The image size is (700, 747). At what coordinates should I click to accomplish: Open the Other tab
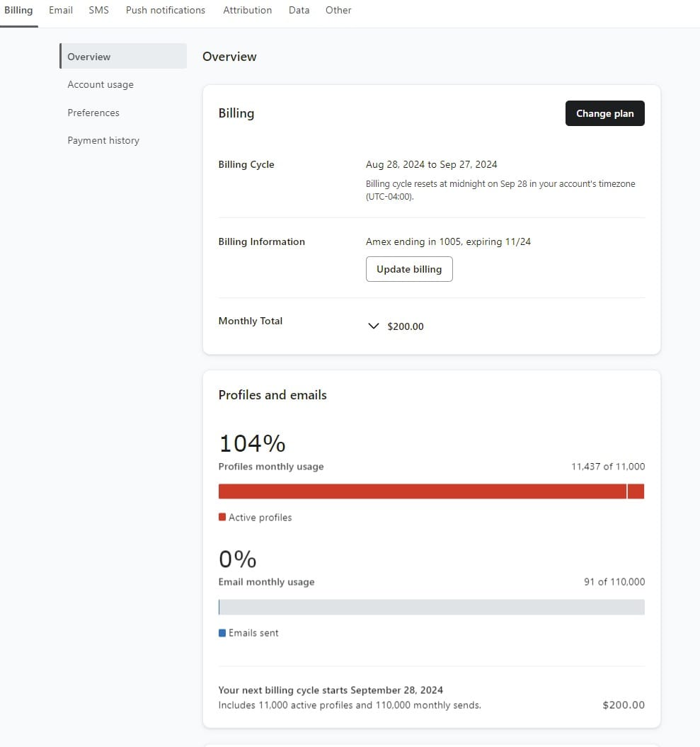point(338,10)
